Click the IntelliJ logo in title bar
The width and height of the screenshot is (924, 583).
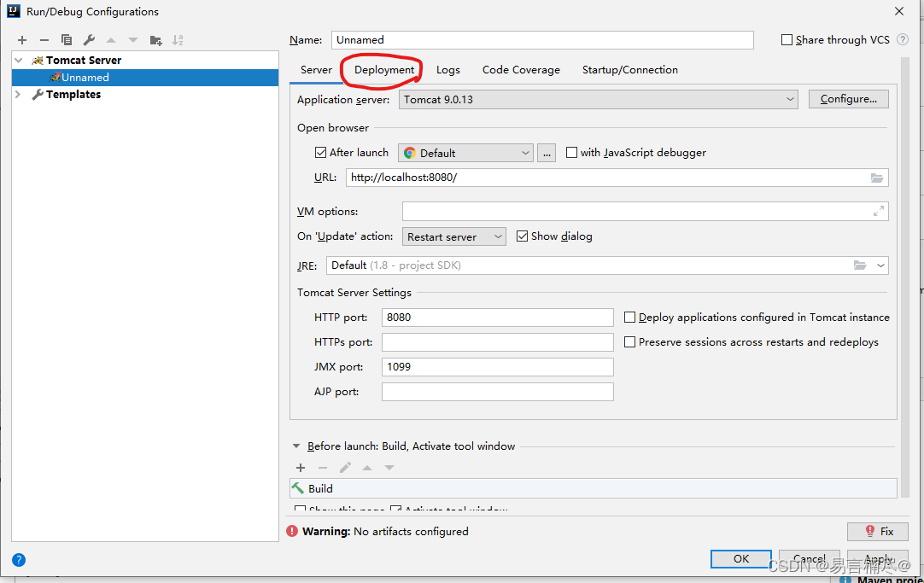point(14,11)
